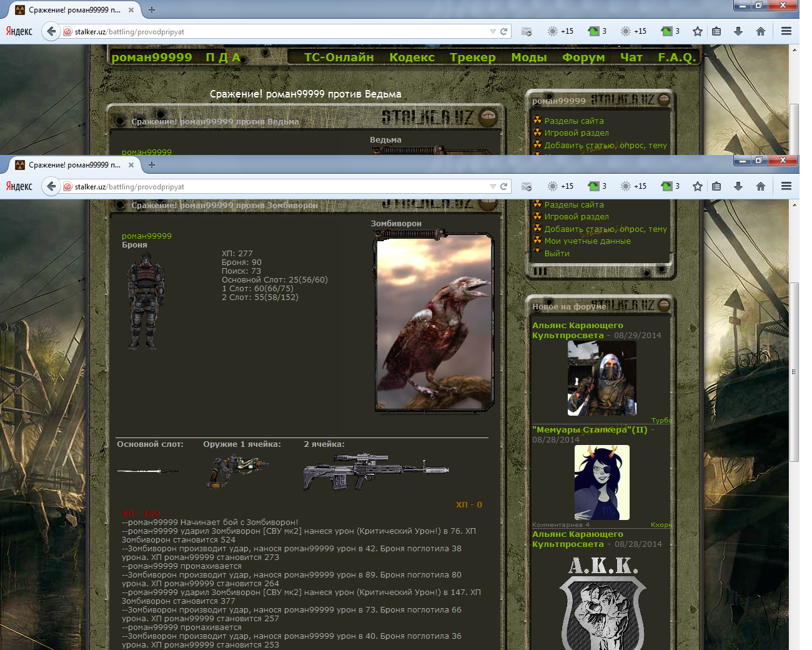Click the lower window's vertical scrollbar thumb

[794, 372]
